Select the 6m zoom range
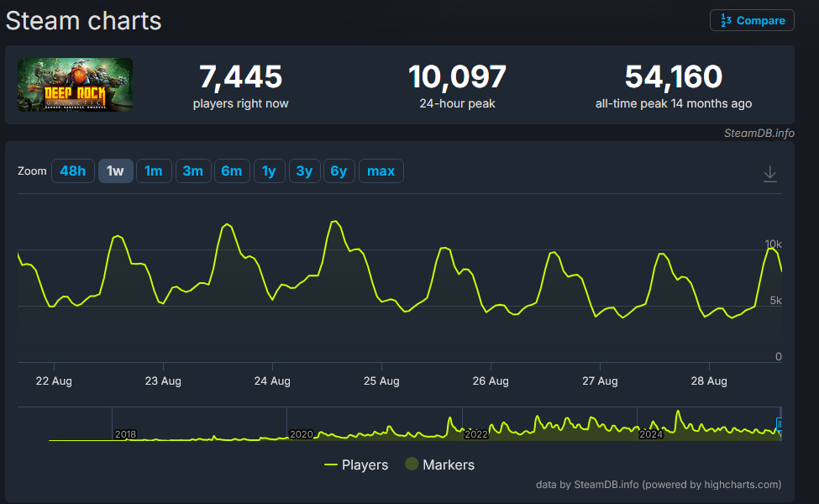 (x=231, y=171)
